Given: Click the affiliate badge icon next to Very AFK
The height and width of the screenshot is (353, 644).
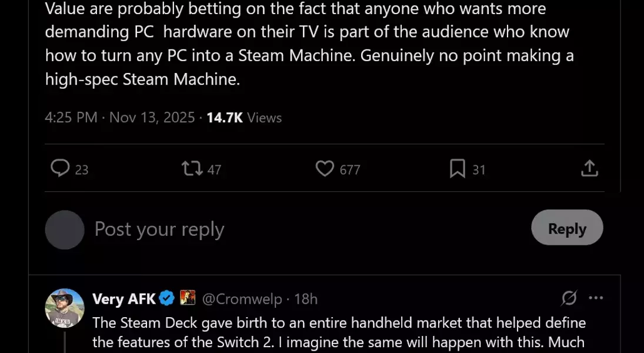Looking at the screenshot, I should [187, 298].
